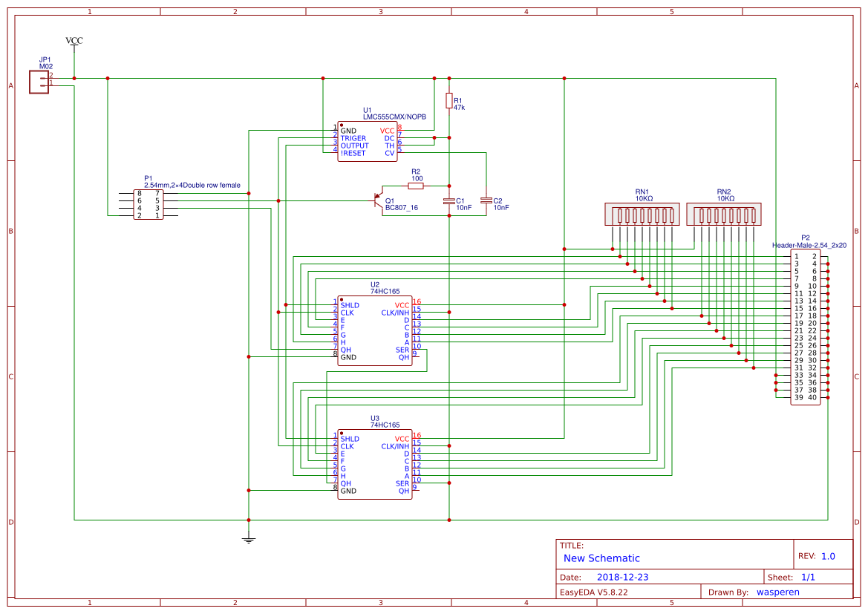The height and width of the screenshot is (614, 868).
Task: Select the 74HC165 shift register U3
Action: click(x=375, y=464)
